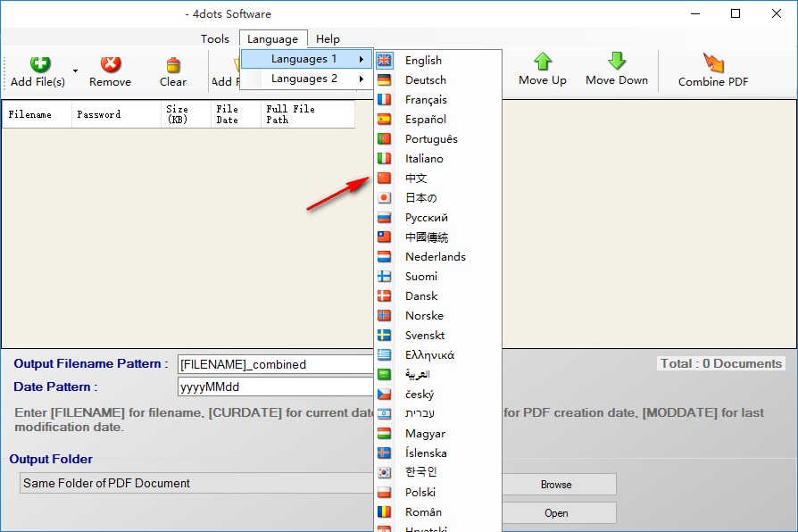Image resolution: width=798 pixels, height=532 pixels.
Task: Click the Filename column header
Action: tap(37, 114)
